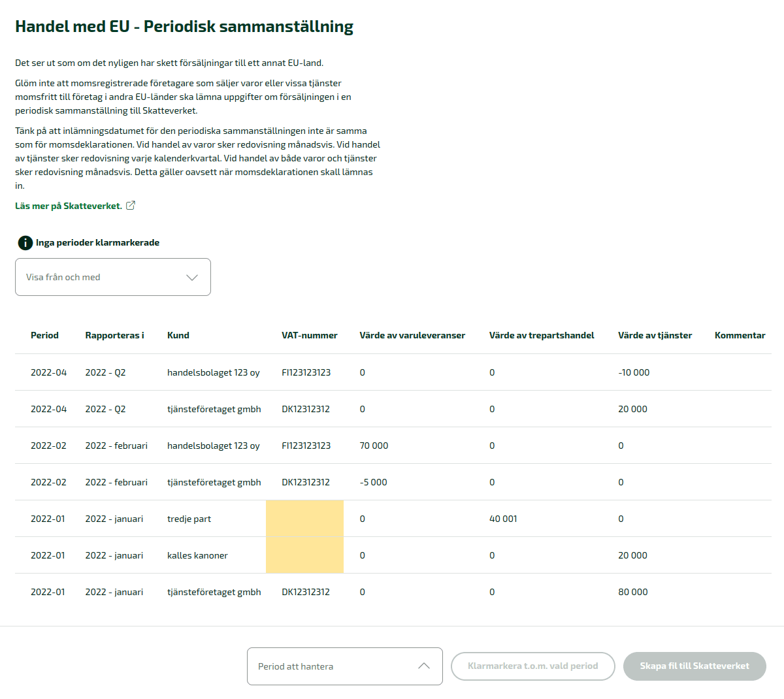The image size is (784, 699).
Task: Click tjänsteföretaget gmbh in the 2022-02 row
Action: tap(214, 482)
